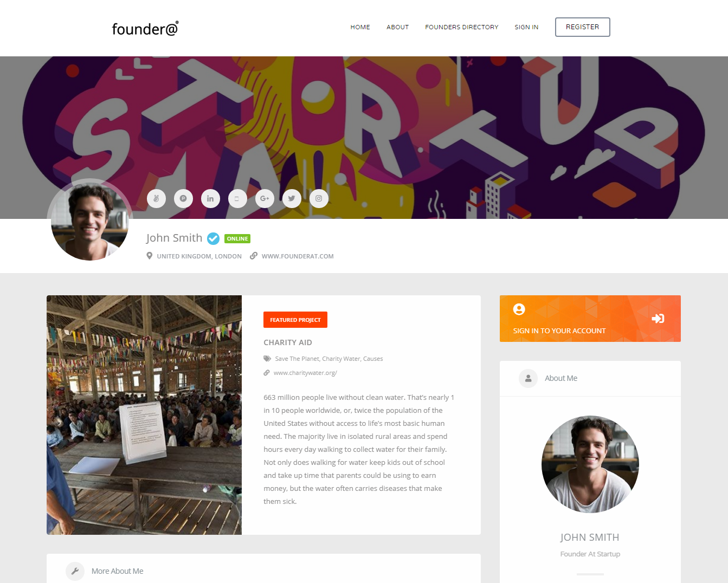Click the founder@ logo
Screen dimensions: 728x583
[145, 29]
